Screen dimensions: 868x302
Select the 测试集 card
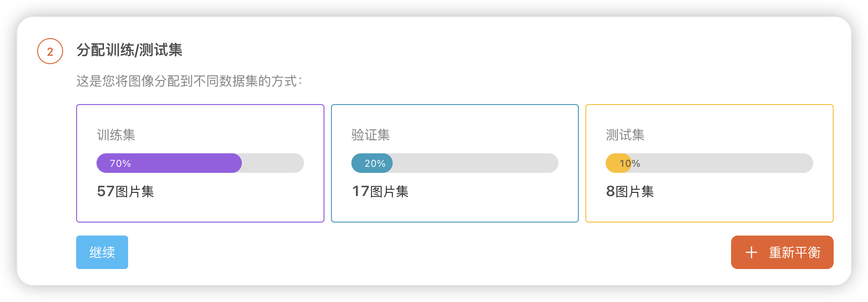[709, 163]
